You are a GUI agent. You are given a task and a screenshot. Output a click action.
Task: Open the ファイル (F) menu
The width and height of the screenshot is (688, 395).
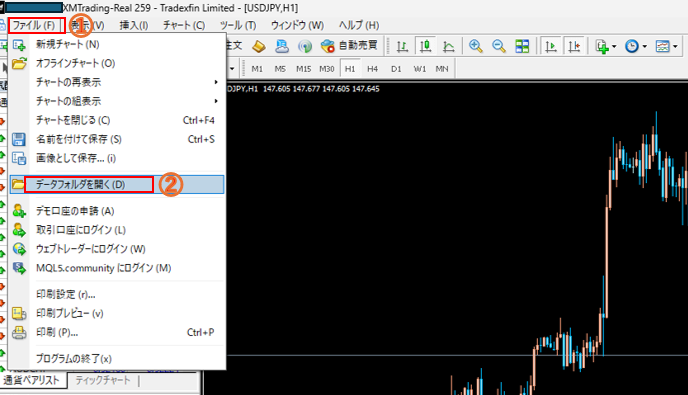pos(34,25)
